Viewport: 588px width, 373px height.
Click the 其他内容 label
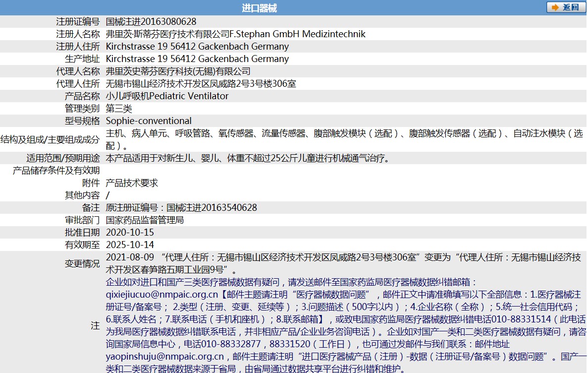pos(83,195)
